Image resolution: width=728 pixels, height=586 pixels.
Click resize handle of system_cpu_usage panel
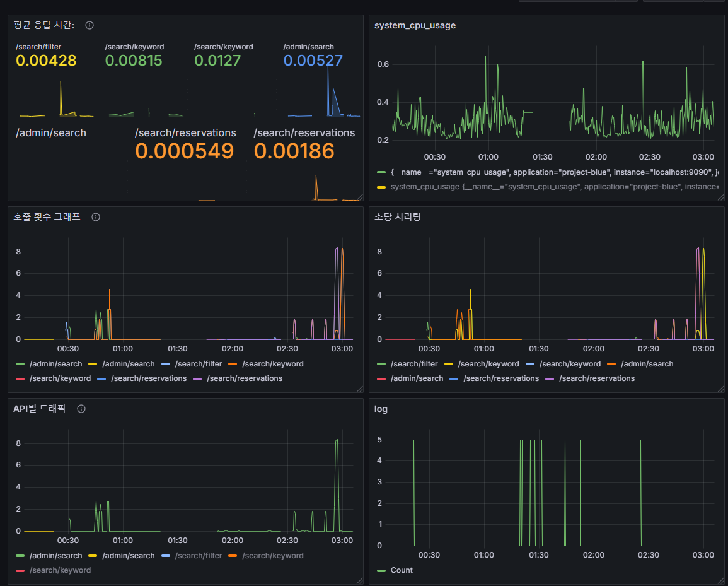pyautogui.click(x=721, y=197)
